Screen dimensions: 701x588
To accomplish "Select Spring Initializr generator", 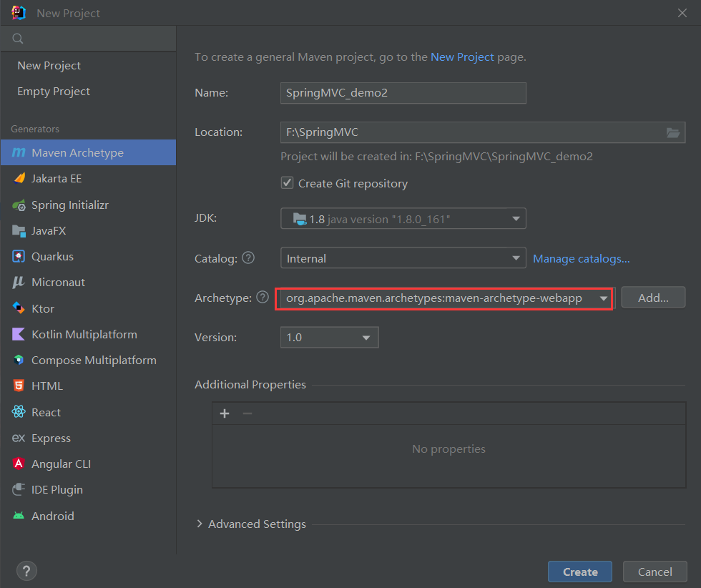I will pyautogui.click(x=88, y=205).
